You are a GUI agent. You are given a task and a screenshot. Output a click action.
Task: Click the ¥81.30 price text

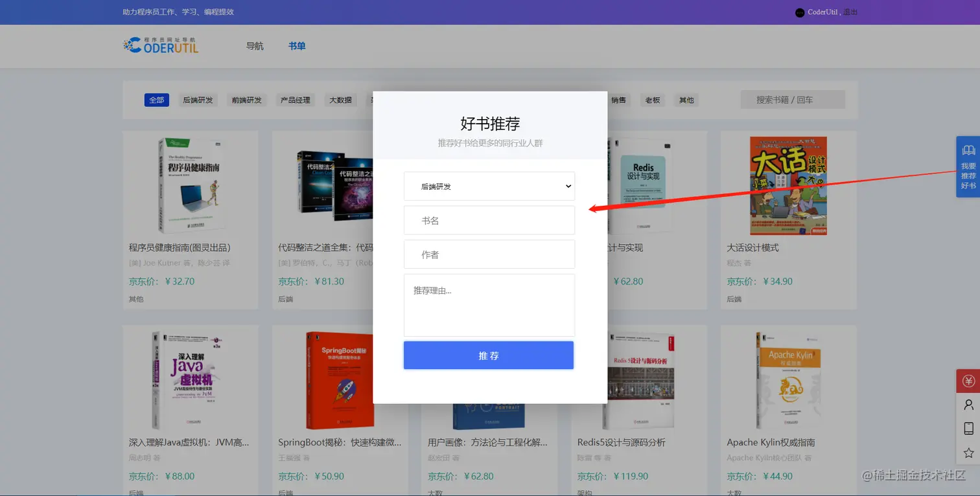click(329, 282)
